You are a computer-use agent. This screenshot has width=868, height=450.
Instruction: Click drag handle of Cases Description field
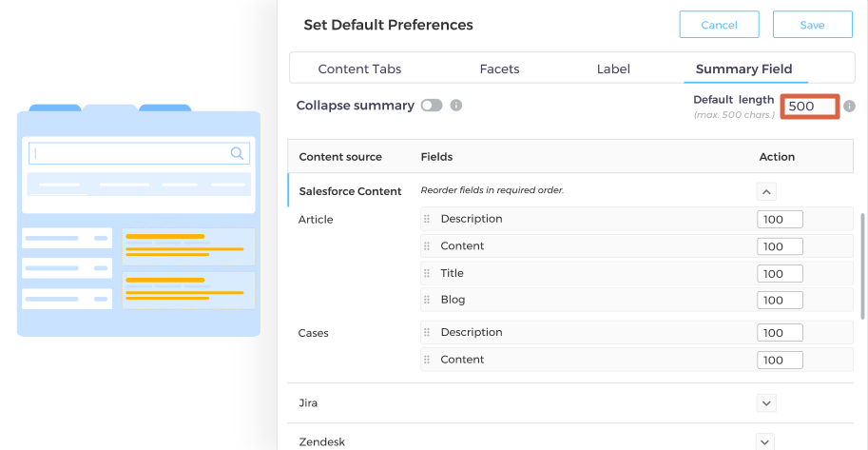click(x=427, y=333)
